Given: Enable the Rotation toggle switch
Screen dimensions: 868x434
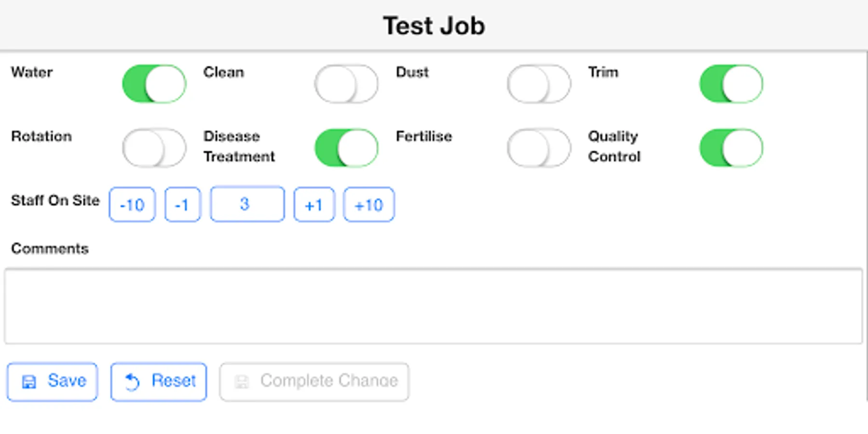Looking at the screenshot, I should 154,148.
